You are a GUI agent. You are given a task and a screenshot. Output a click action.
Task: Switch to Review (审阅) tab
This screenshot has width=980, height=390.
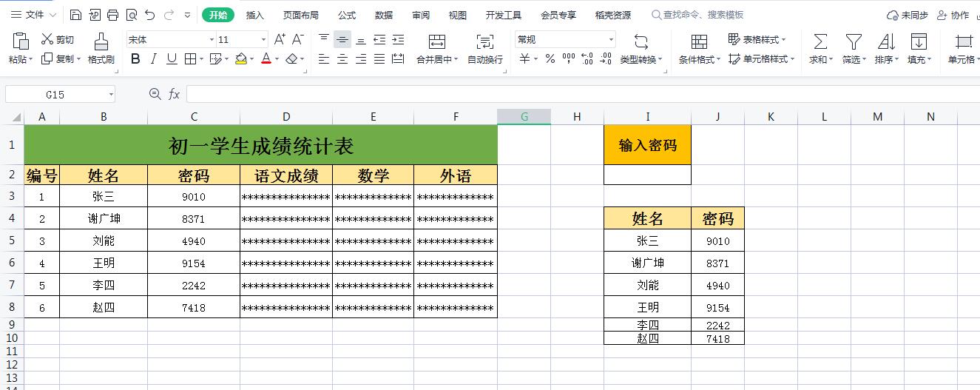(421, 15)
